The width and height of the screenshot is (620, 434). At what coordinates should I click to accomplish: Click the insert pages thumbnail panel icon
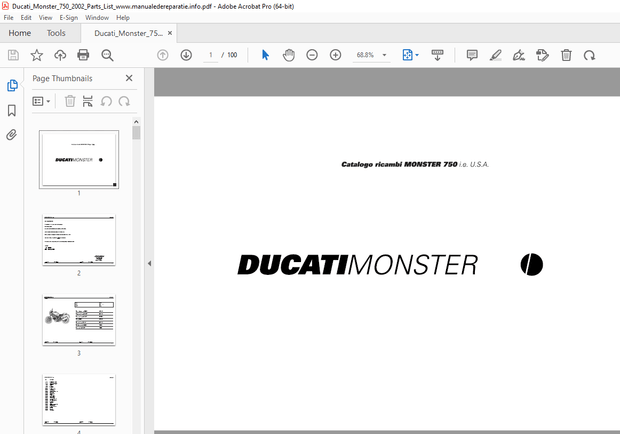tap(87, 101)
